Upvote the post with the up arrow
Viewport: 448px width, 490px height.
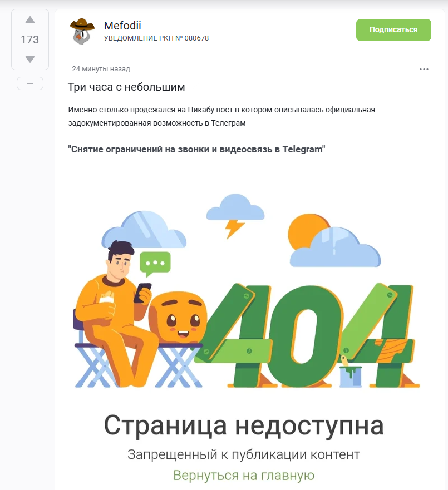(x=30, y=20)
